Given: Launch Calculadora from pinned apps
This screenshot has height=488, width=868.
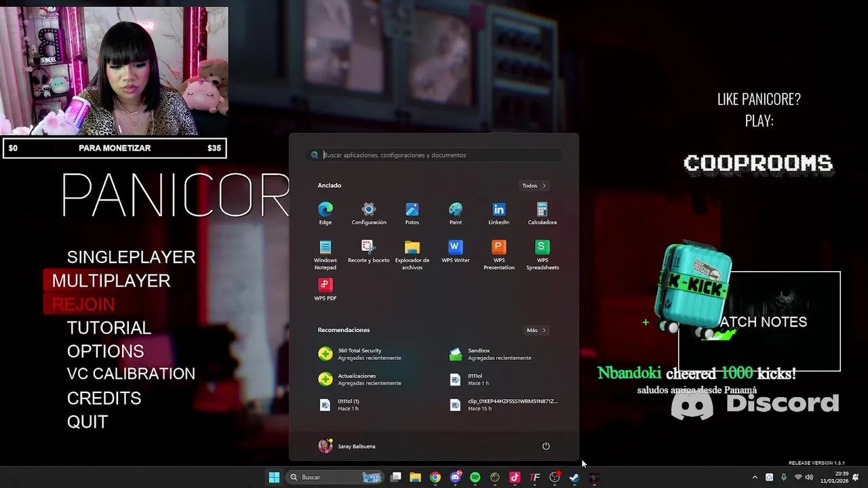Looking at the screenshot, I should (542, 213).
